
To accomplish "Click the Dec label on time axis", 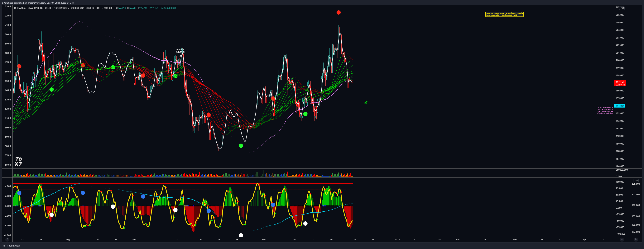I will click(x=330, y=240).
